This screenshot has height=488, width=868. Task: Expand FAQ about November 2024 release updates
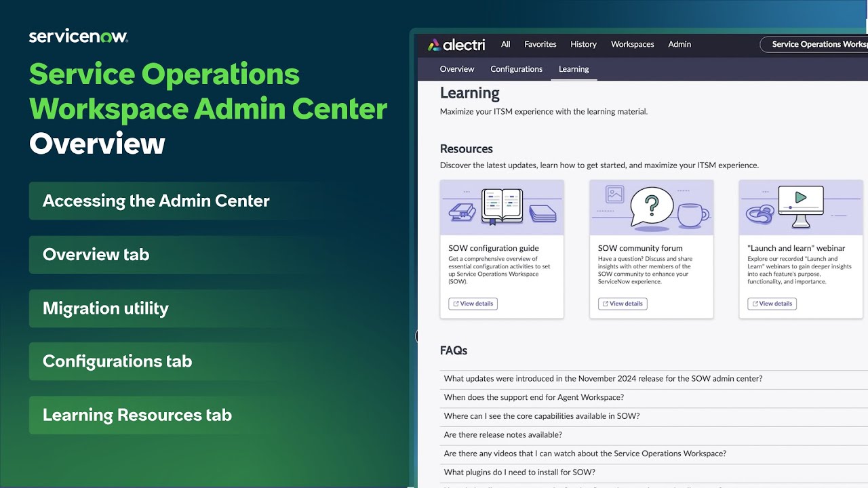(x=654, y=379)
